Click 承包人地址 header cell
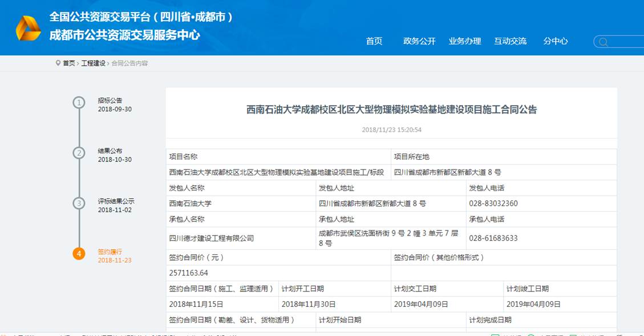The height and width of the screenshot is (336, 644). click(x=391, y=219)
